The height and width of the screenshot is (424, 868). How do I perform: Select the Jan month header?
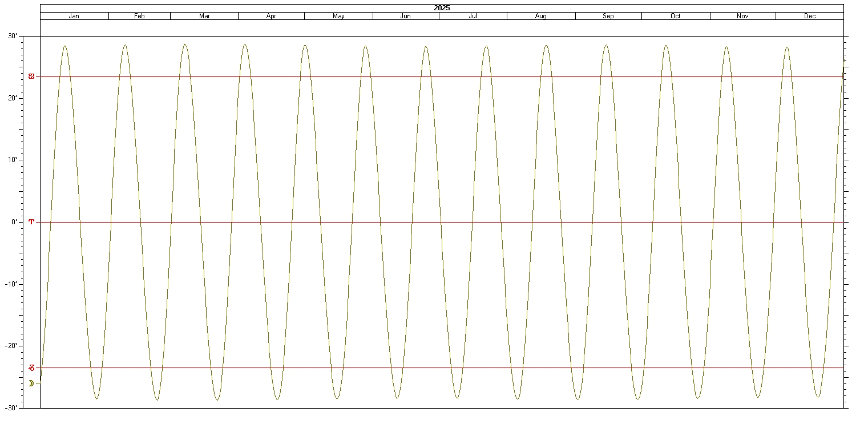74,16
